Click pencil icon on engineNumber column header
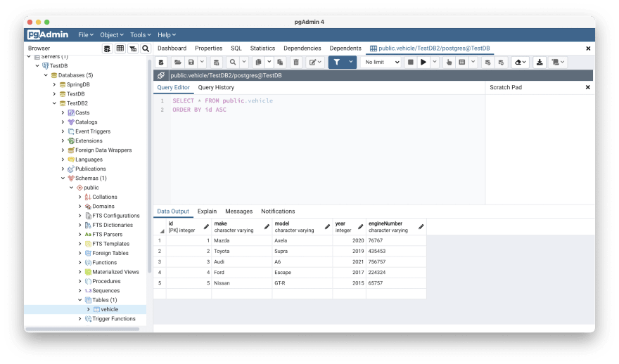The height and width of the screenshot is (364, 619). [421, 227]
